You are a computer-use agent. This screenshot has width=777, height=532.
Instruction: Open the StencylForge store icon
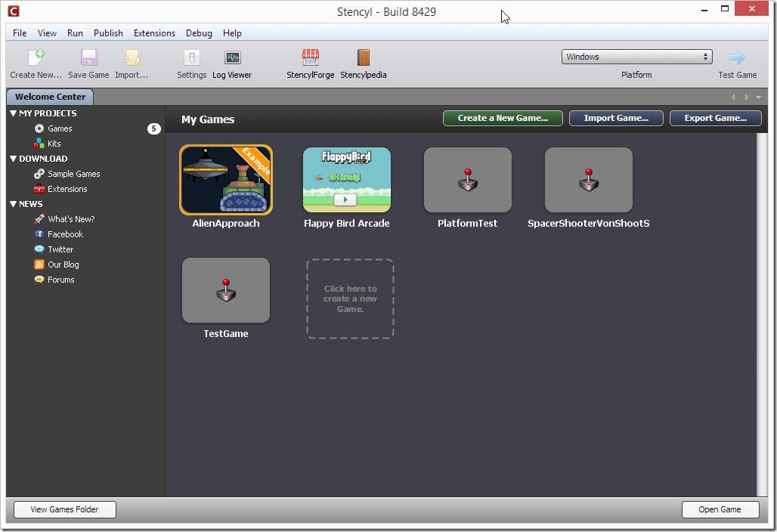[311, 58]
